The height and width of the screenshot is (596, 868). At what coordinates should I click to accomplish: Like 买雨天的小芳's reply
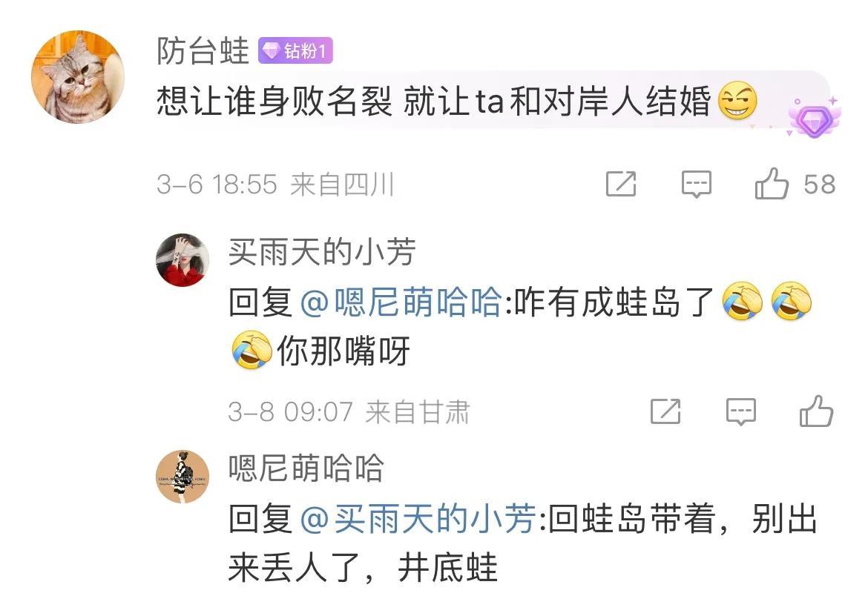click(817, 411)
